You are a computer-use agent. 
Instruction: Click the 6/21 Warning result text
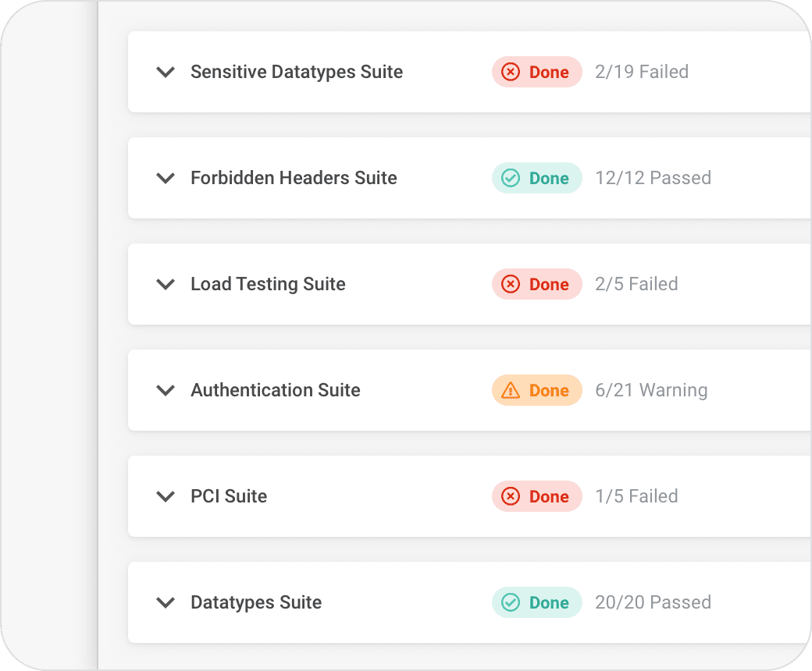[x=651, y=390]
